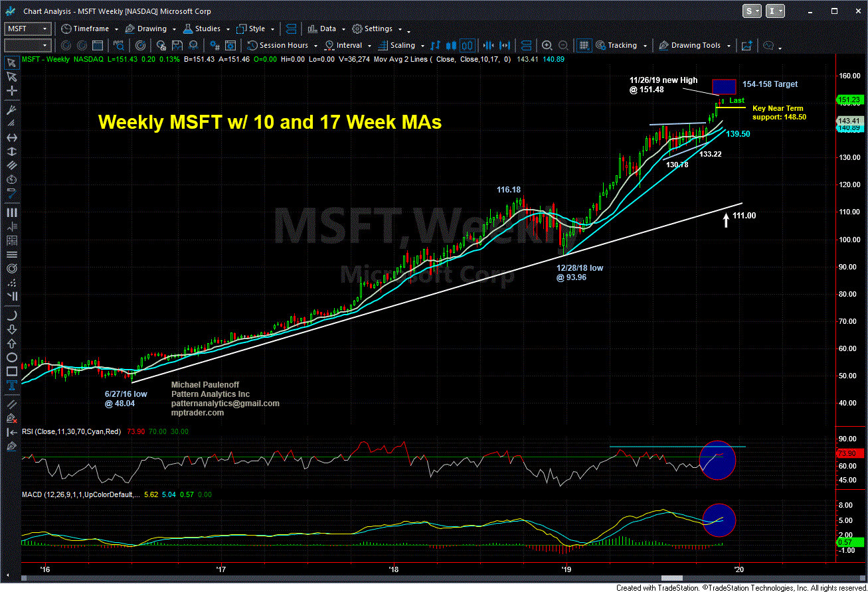Select the Text annotation tool
868x592 pixels.
coord(11,387)
